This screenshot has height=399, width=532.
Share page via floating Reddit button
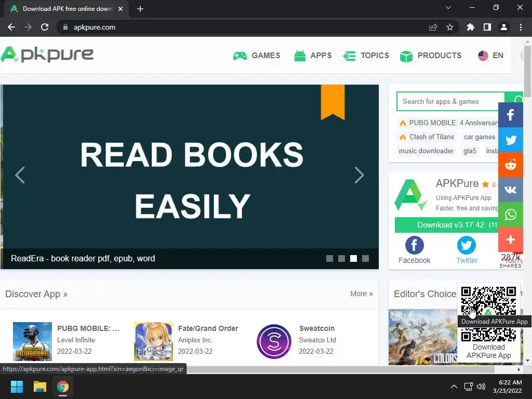pos(511,165)
